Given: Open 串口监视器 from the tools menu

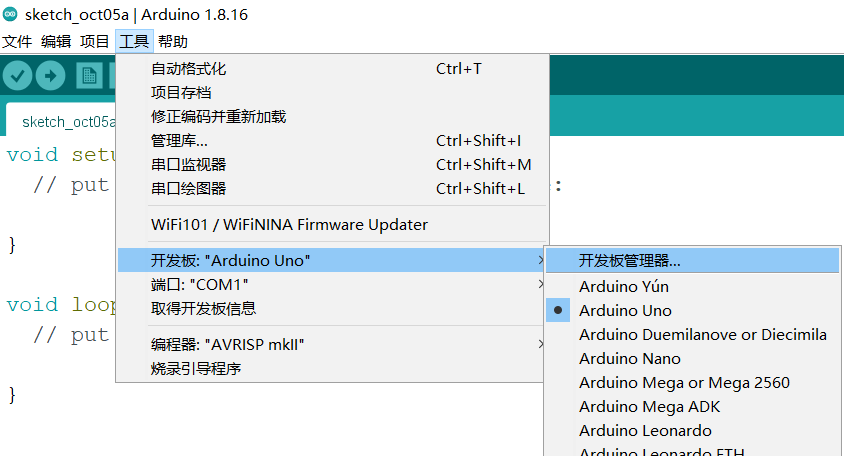Looking at the screenshot, I should [x=188, y=164].
